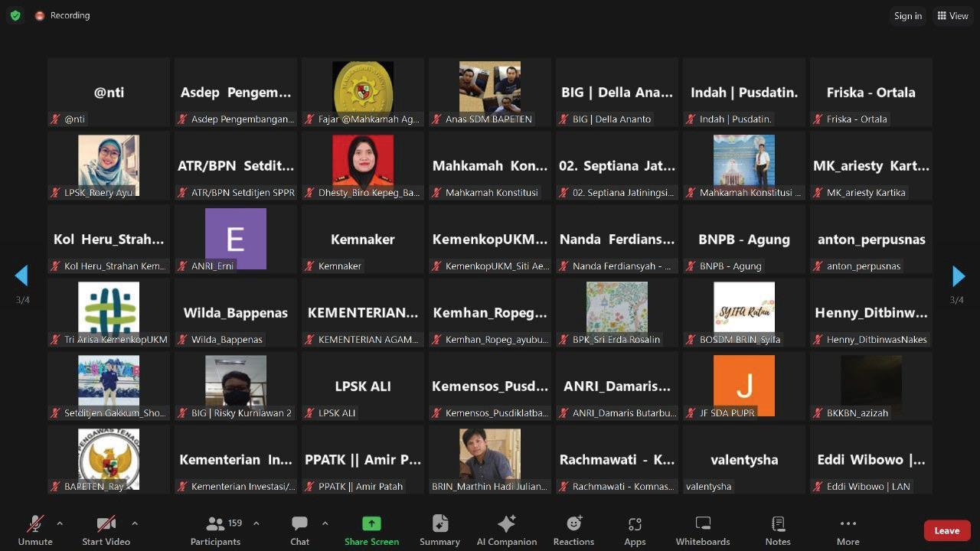This screenshot has width=980, height=551.
Task: Open the Reactions menu
Action: coord(573,530)
